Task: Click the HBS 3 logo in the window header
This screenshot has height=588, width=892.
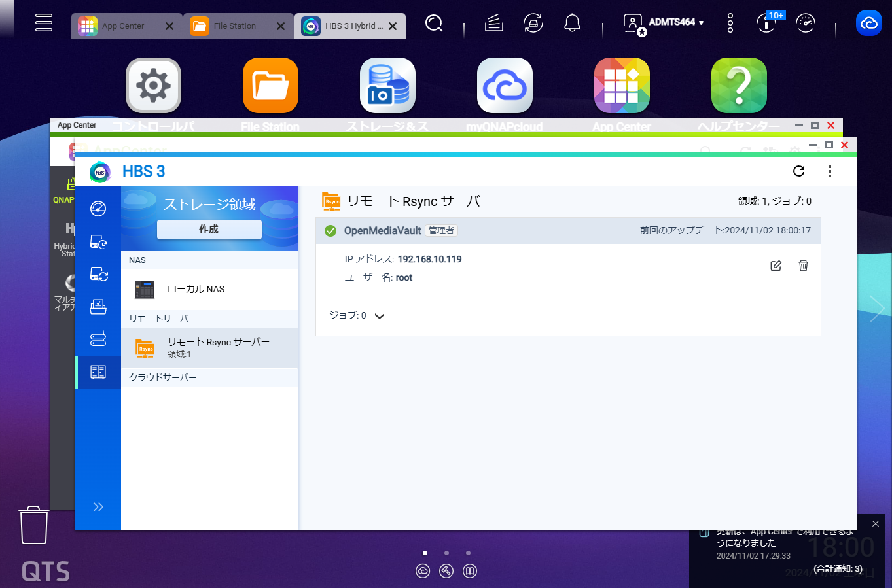Action: (100, 171)
